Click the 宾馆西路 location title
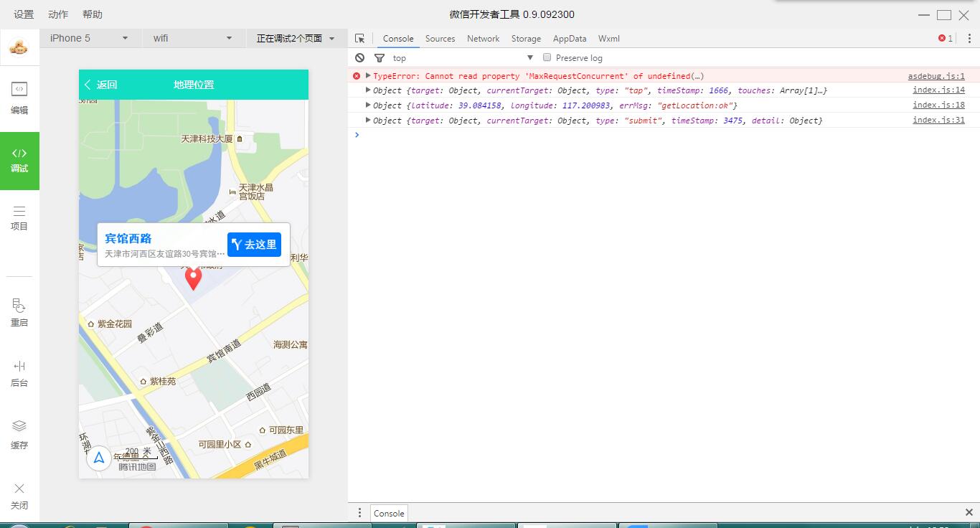Viewport: 980px width, 528px height. tap(128, 238)
